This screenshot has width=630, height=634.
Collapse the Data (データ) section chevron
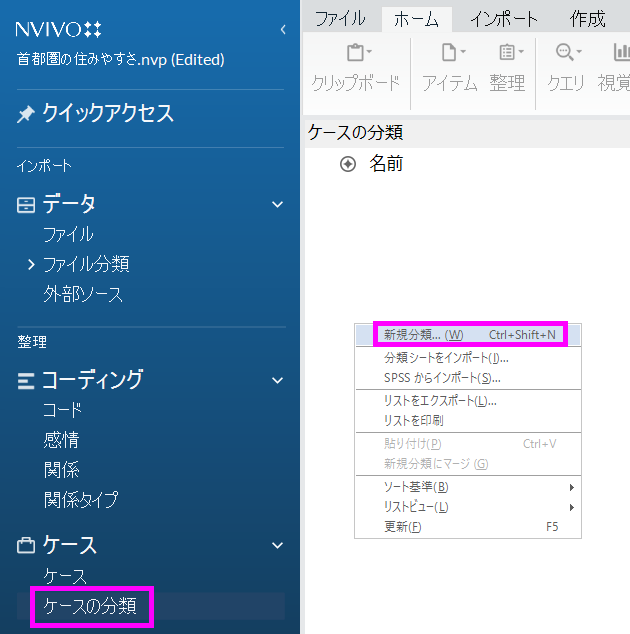[x=278, y=205]
